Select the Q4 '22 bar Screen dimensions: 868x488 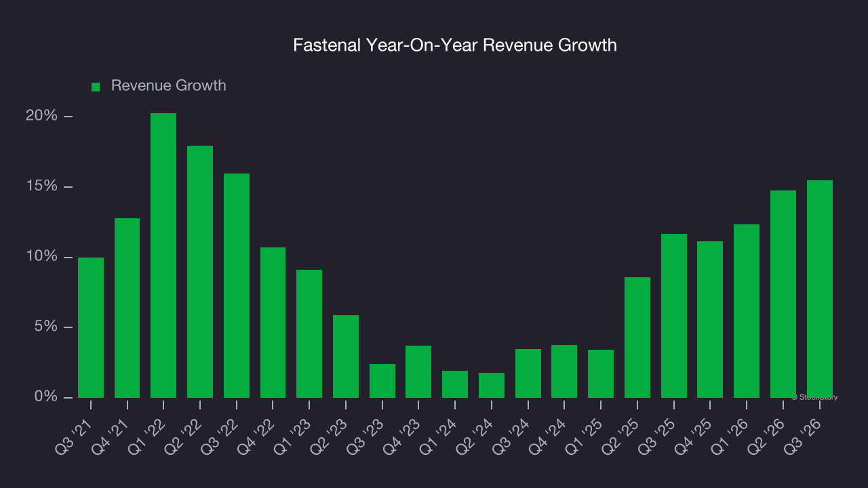[273, 323]
